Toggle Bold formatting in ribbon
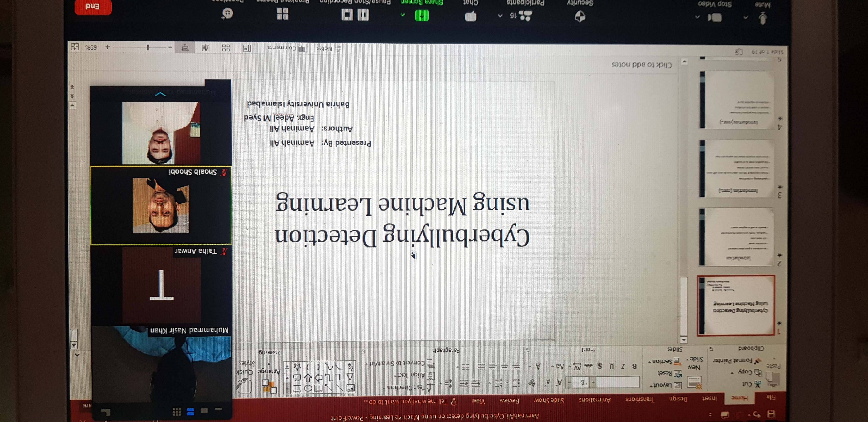868x422 pixels. click(634, 366)
